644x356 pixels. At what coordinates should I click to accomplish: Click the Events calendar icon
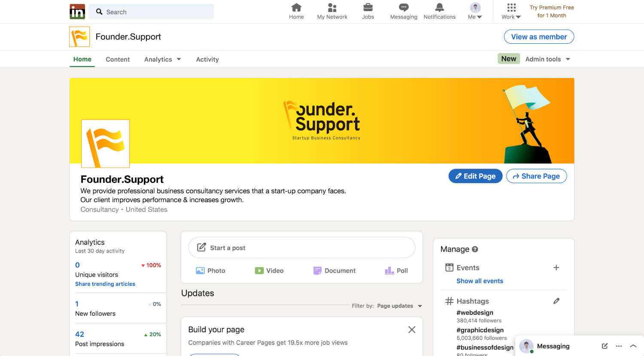tap(450, 268)
